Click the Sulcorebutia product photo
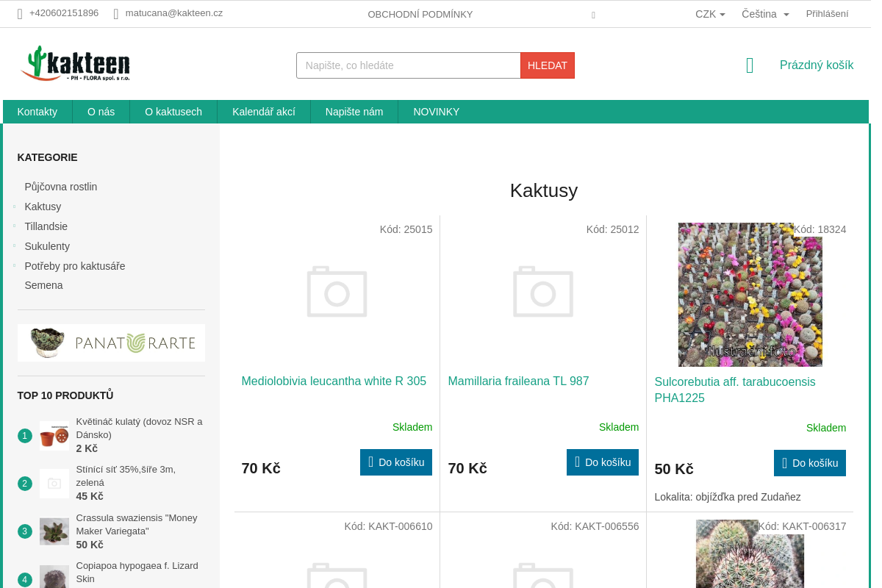Viewport: 882px width, 588px height. pyautogui.click(x=750, y=294)
